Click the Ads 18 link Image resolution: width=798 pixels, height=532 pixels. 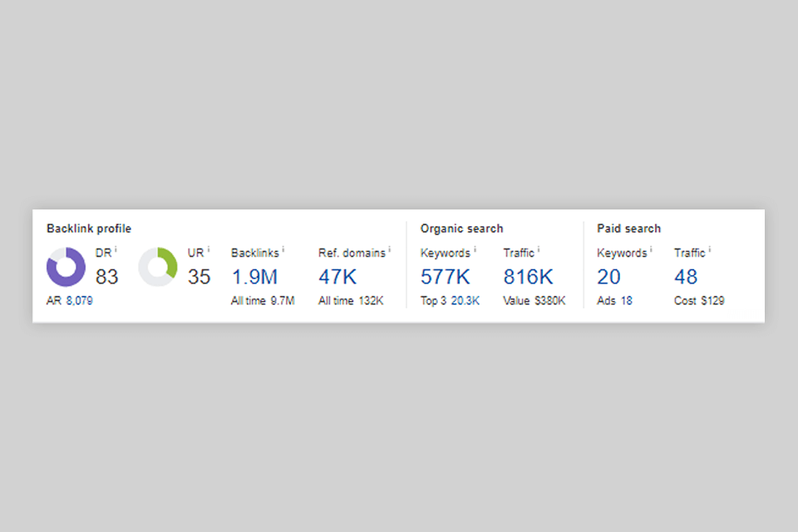pyautogui.click(x=625, y=301)
